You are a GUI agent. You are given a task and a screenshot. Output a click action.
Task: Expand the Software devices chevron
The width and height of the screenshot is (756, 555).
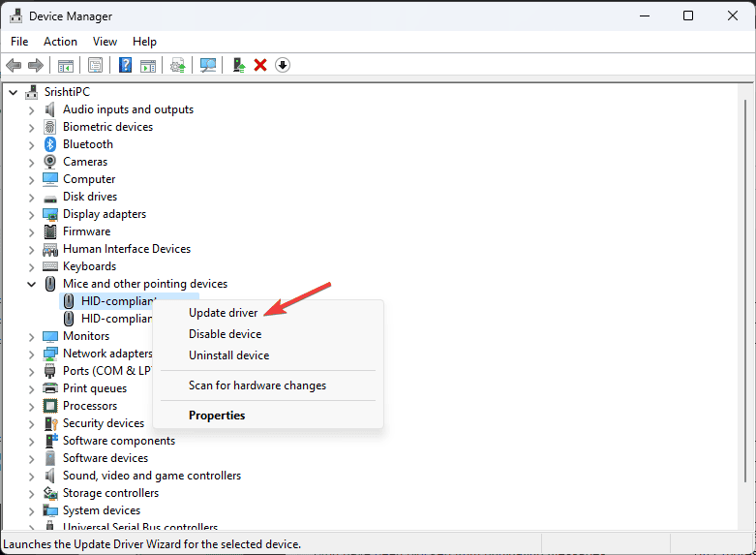point(31,458)
